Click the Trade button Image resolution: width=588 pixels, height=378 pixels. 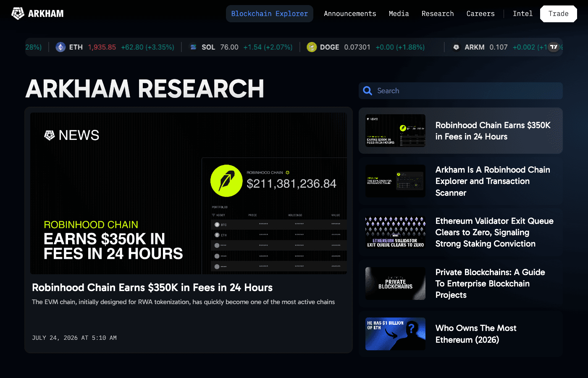[x=559, y=14]
